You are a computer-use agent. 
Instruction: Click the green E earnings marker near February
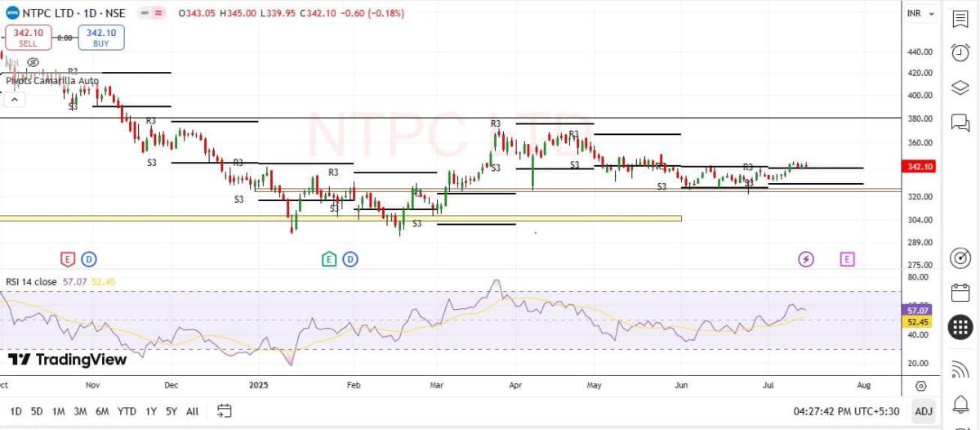click(328, 259)
